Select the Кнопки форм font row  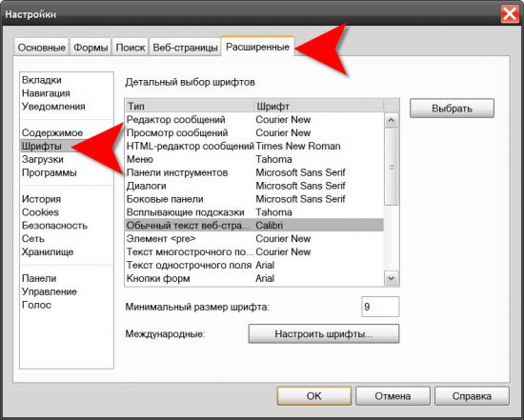pyautogui.click(x=254, y=278)
